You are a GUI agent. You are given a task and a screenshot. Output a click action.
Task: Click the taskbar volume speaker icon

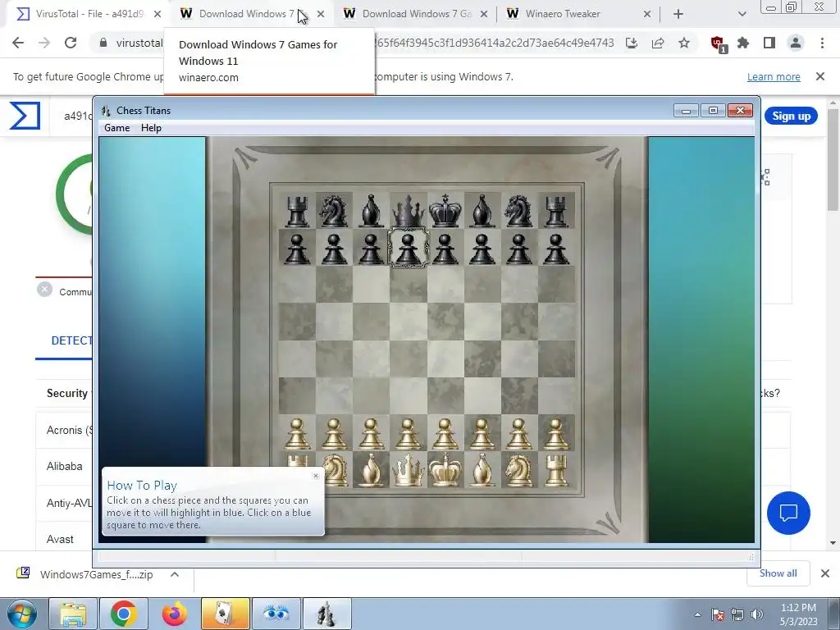[757, 614]
